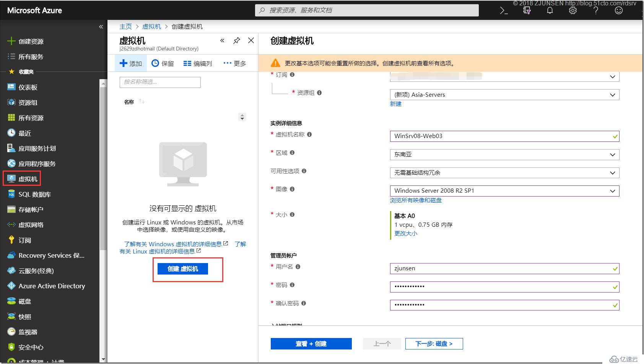Open 应用程序服务 in the sidebar

click(32, 164)
